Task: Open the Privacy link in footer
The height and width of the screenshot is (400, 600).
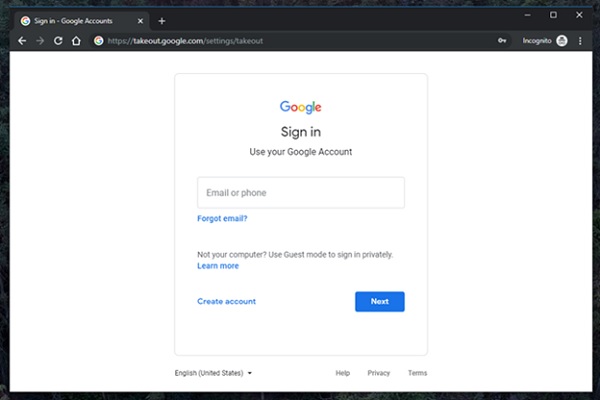Action: [x=378, y=373]
